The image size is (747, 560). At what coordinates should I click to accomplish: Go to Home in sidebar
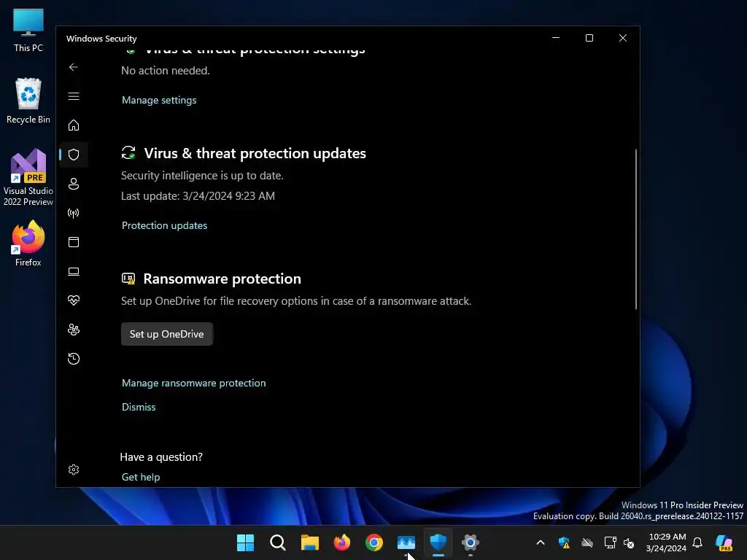74,125
